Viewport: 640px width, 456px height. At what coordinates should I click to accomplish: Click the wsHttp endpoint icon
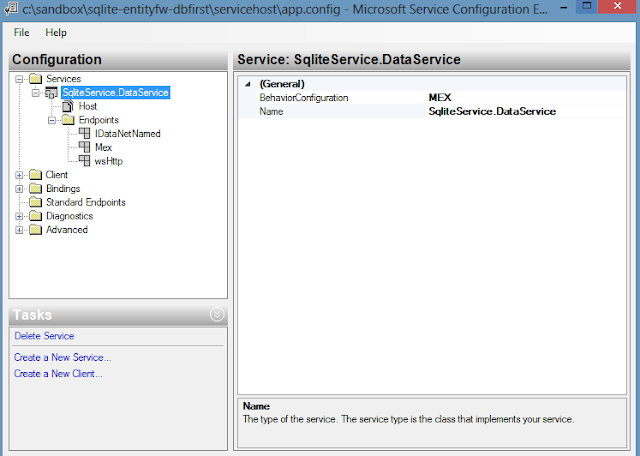[84, 161]
